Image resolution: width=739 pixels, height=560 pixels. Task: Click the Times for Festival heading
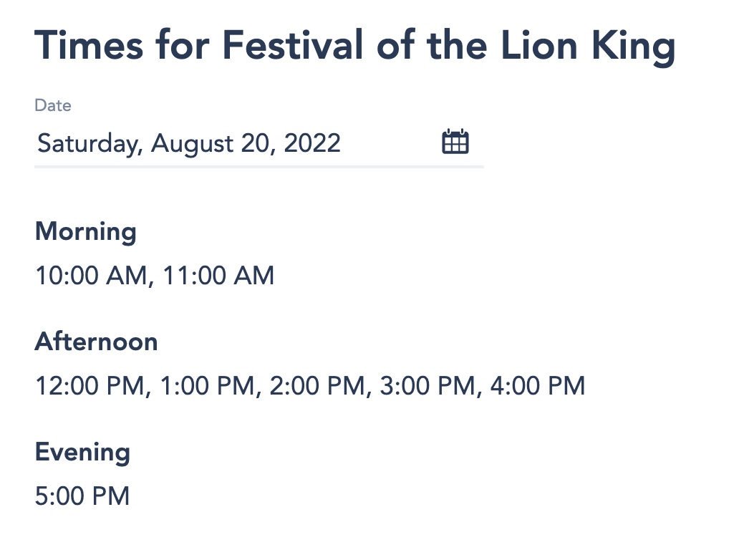pyautogui.click(x=354, y=47)
